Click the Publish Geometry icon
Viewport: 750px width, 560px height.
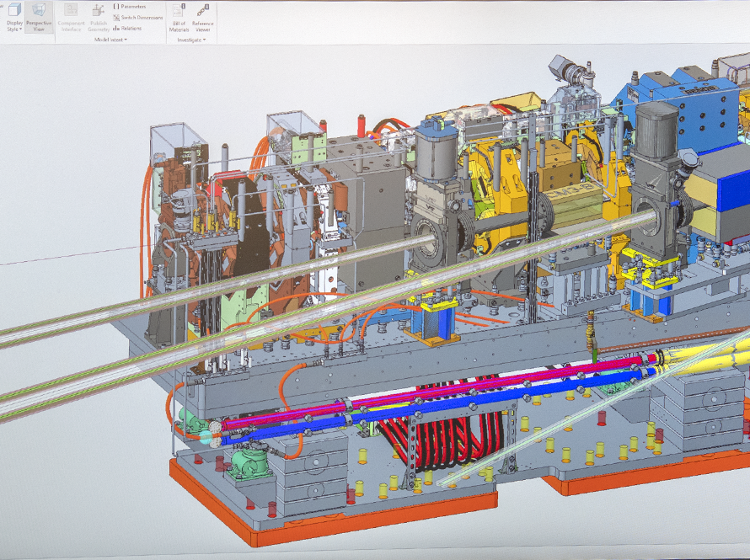[x=98, y=10]
